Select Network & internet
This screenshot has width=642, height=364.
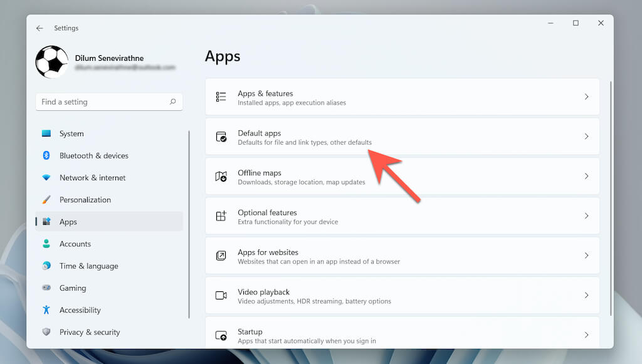click(93, 178)
